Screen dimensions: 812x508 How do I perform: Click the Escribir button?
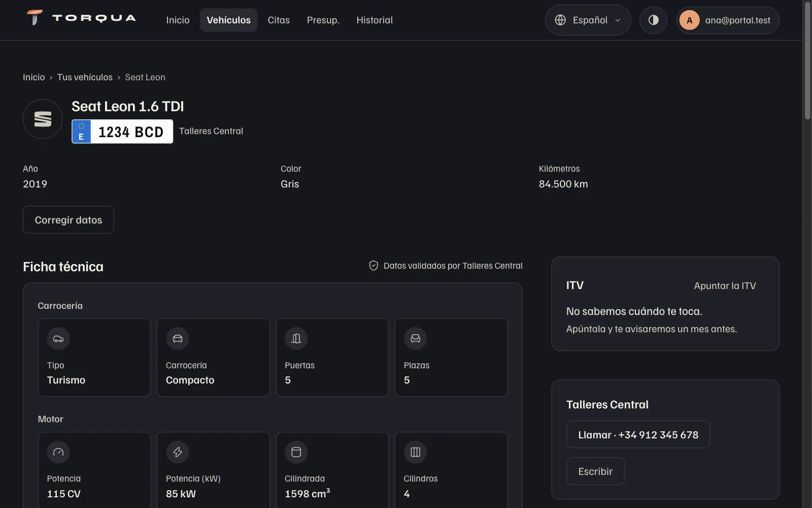coord(595,471)
